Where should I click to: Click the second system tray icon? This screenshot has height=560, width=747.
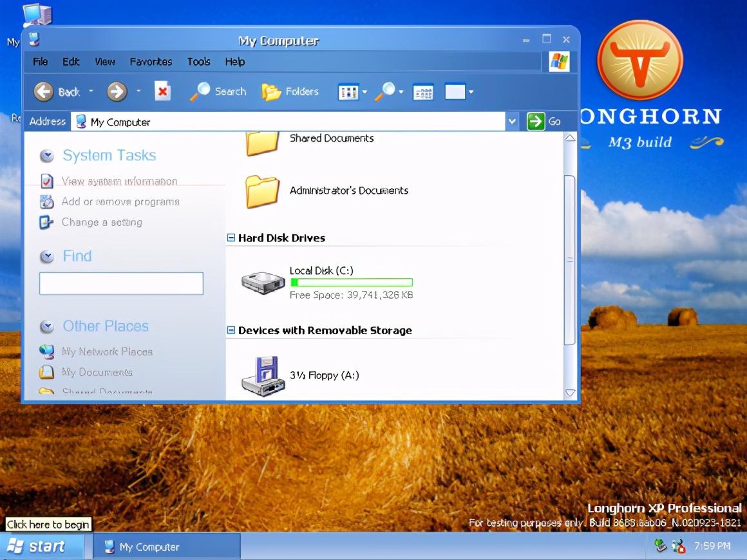click(x=678, y=546)
